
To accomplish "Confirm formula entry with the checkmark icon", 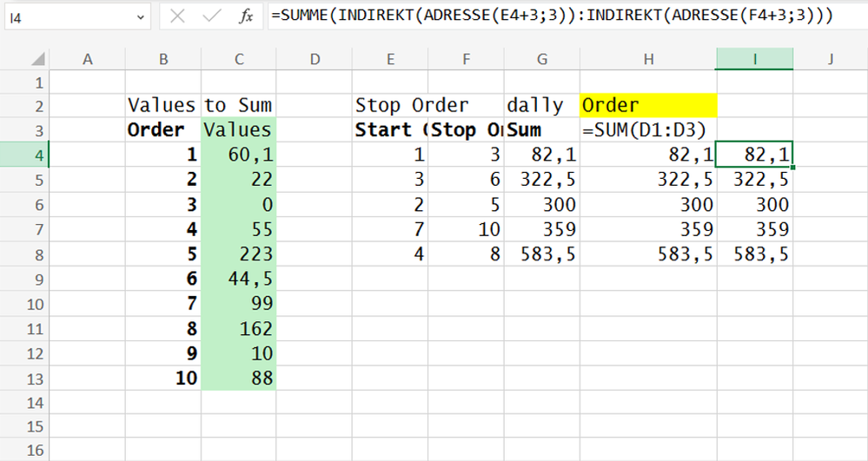I will (x=211, y=16).
